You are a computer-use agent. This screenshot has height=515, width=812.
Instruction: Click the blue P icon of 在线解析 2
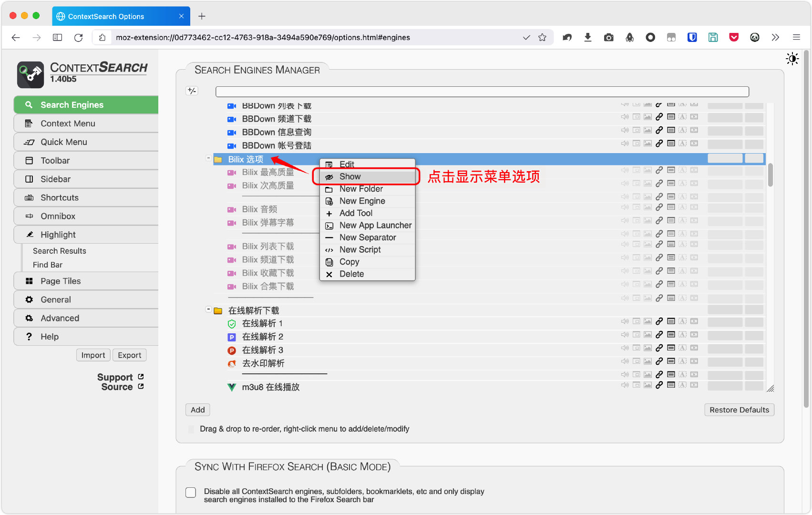(x=232, y=337)
